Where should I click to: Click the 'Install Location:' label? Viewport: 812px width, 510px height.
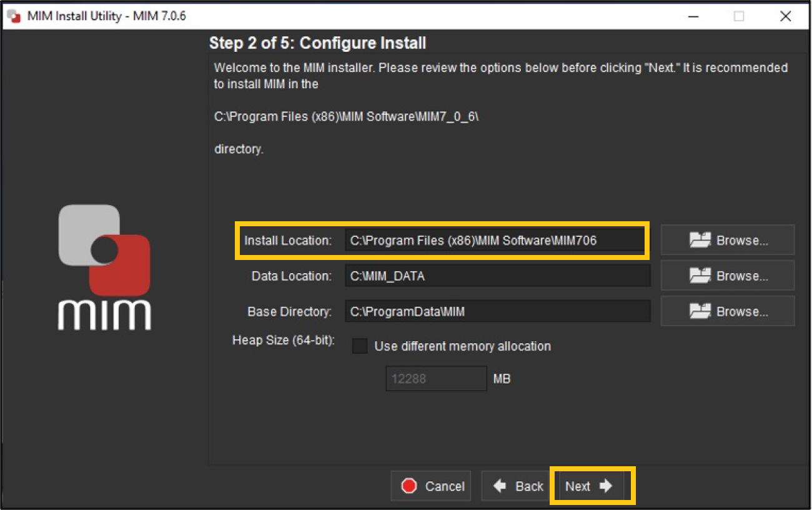click(288, 241)
